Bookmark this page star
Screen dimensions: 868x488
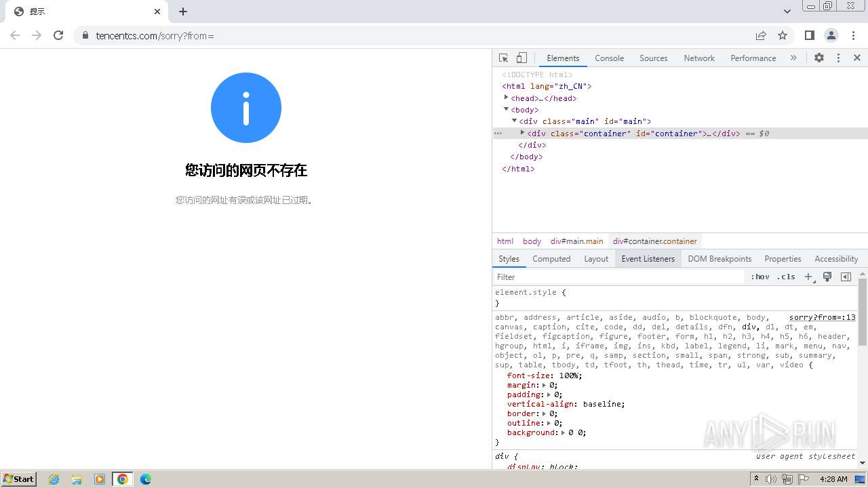(x=783, y=35)
